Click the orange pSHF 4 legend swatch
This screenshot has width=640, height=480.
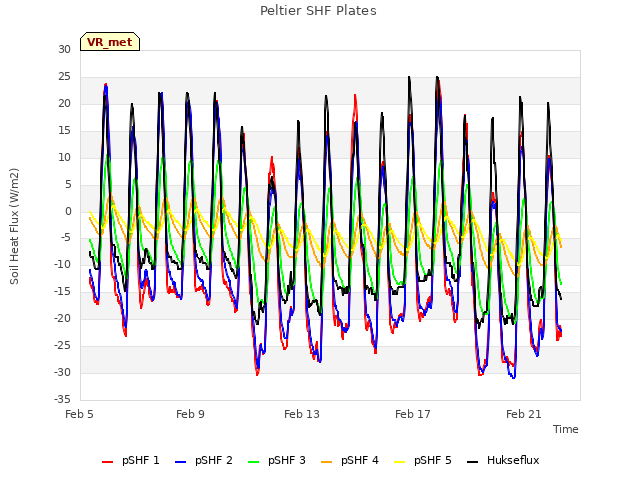coord(327,462)
